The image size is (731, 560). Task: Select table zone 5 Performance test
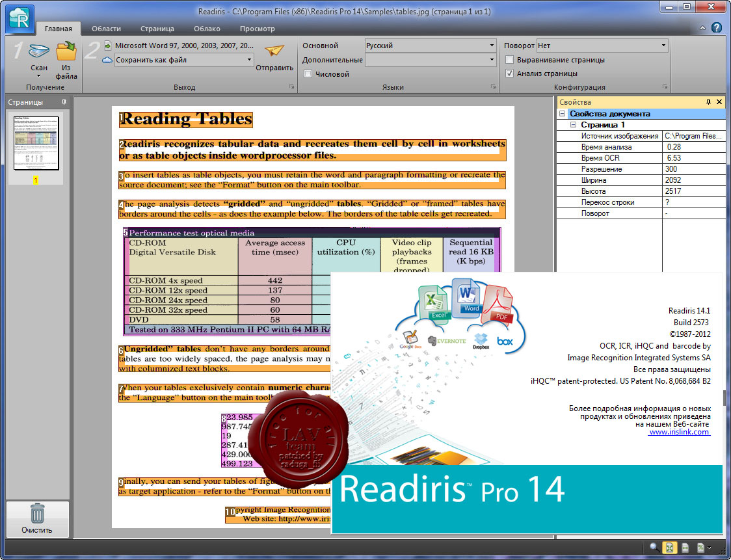(312, 281)
